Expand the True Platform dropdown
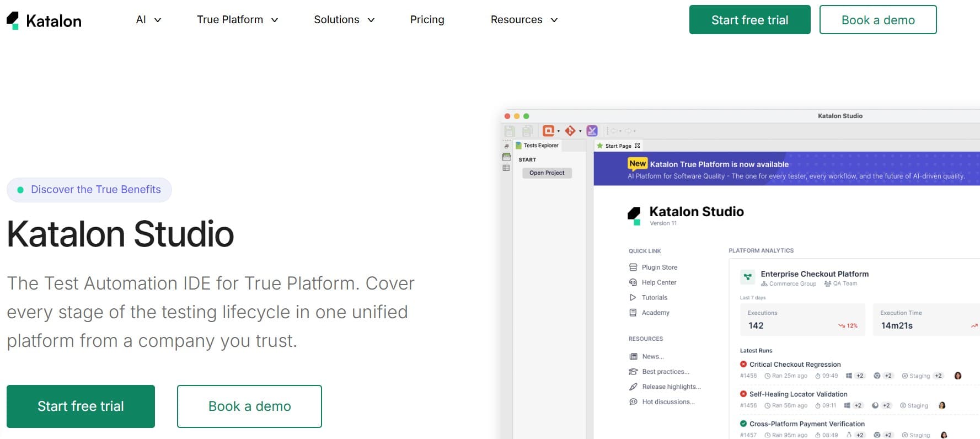Viewport: 980px width, 439px height. pyautogui.click(x=237, y=20)
